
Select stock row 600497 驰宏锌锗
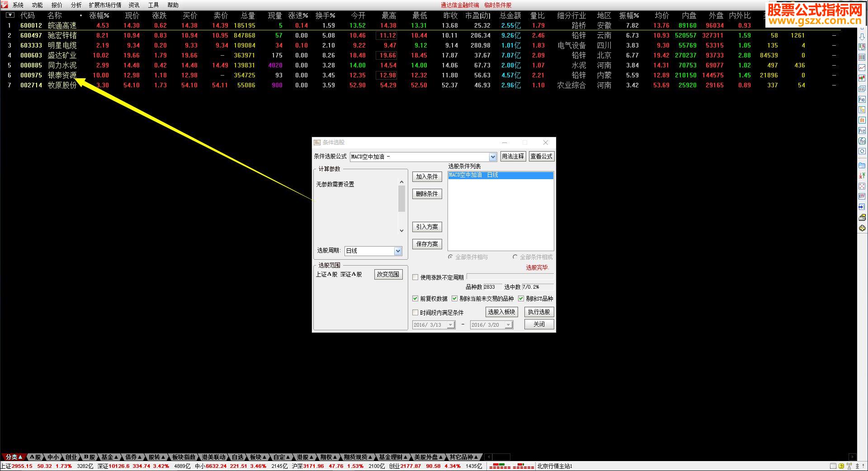[425, 35]
